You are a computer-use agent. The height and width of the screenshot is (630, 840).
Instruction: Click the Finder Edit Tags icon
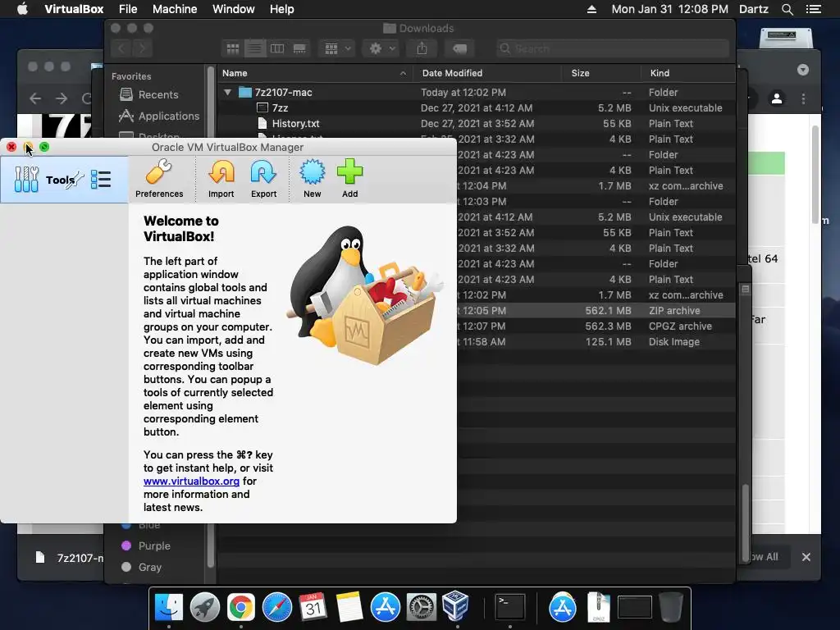click(x=459, y=48)
